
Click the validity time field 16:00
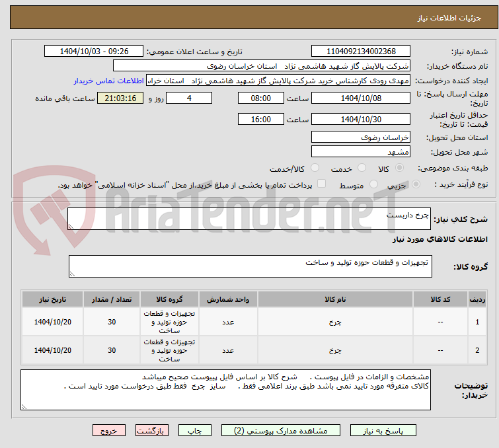click(x=260, y=120)
